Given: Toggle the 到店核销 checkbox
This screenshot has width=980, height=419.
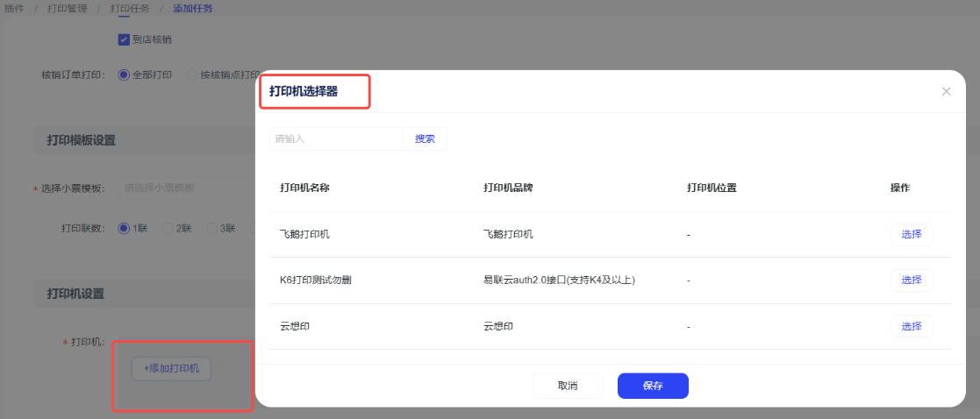Looking at the screenshot, I should click(124, 39).
